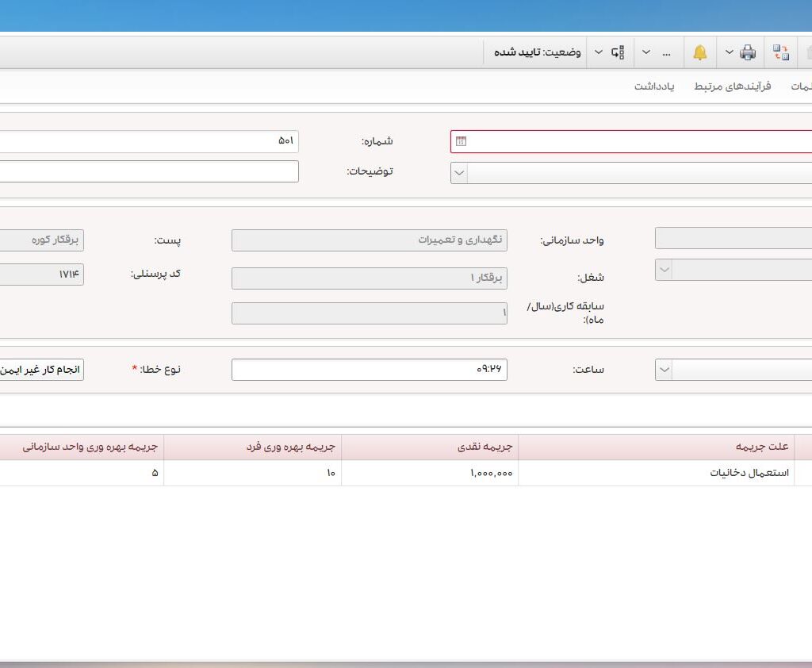Click the yellow notification bell icon

coord(700,52)
